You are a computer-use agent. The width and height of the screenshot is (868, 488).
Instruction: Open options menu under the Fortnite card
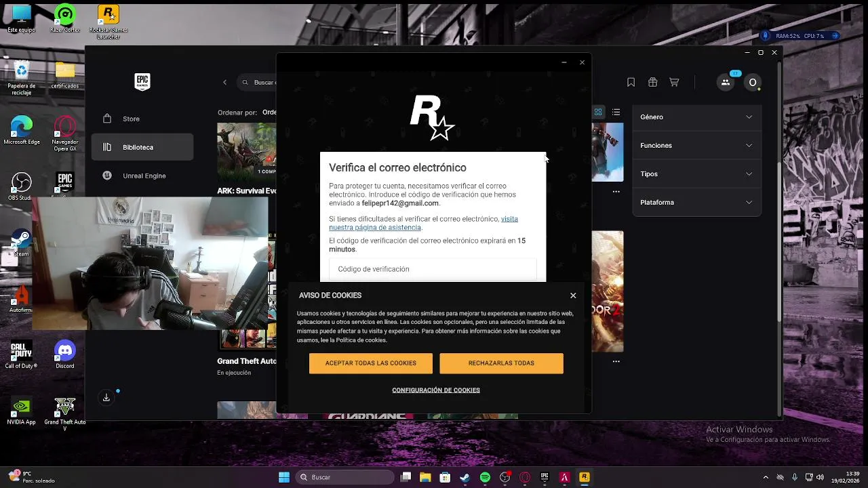[616, 191]
